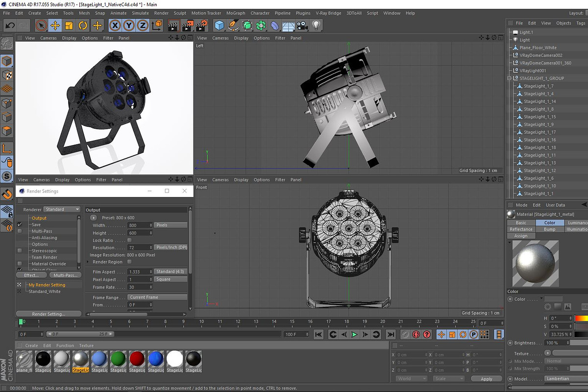Image resolution: width=588 pixels, height=392 pixels.
Task: Click the preset arrow button beside 800 x 600
Action: click(94, 218)
